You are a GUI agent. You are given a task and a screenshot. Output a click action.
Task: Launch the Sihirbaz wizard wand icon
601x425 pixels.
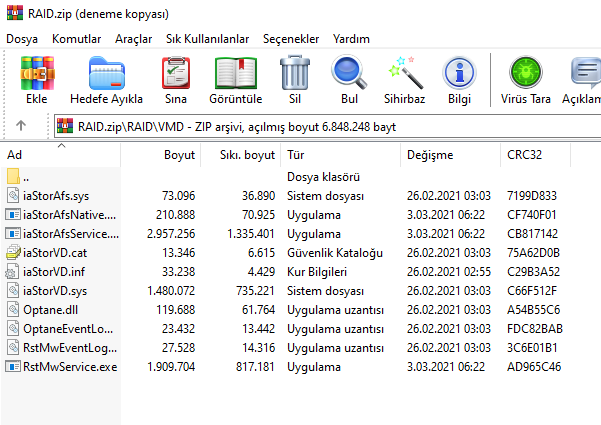(406, 72)
